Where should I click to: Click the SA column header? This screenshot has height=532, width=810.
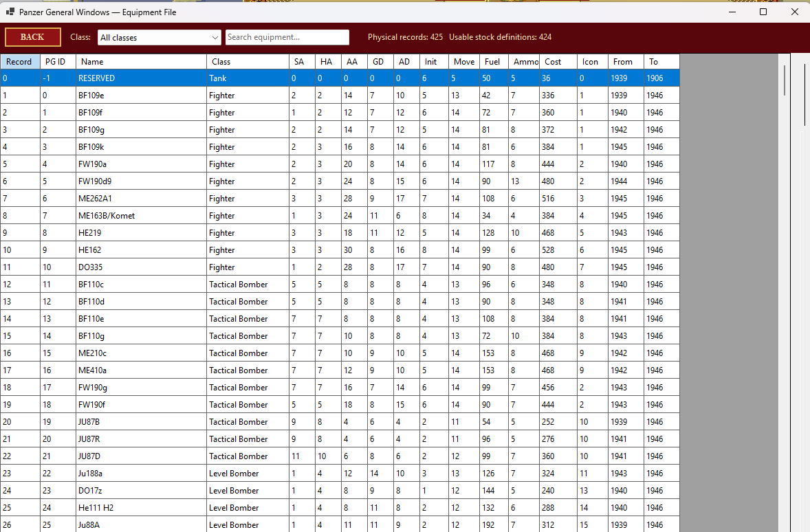click(x=302, y=61)
